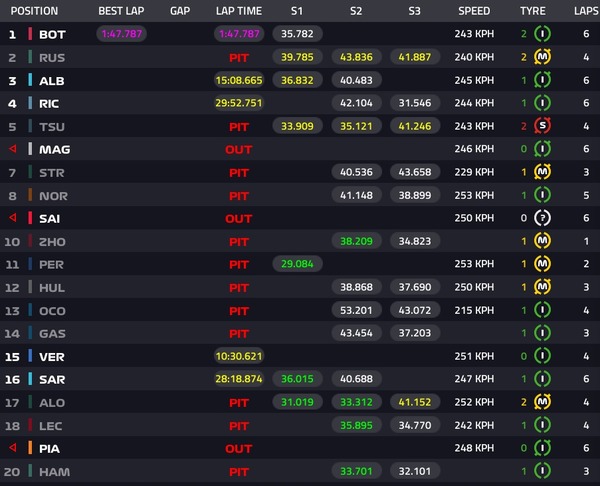Click PER's medium tyre icon
This screenshot has height=486, width=600.
pyautogui.click(x=542, y=264)
